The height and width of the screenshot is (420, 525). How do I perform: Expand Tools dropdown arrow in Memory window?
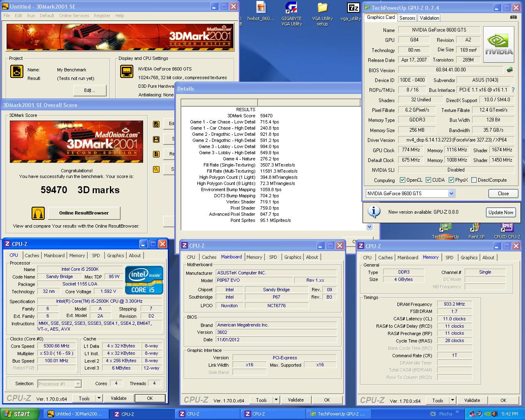pyautogui.click(x=452, y=400)
